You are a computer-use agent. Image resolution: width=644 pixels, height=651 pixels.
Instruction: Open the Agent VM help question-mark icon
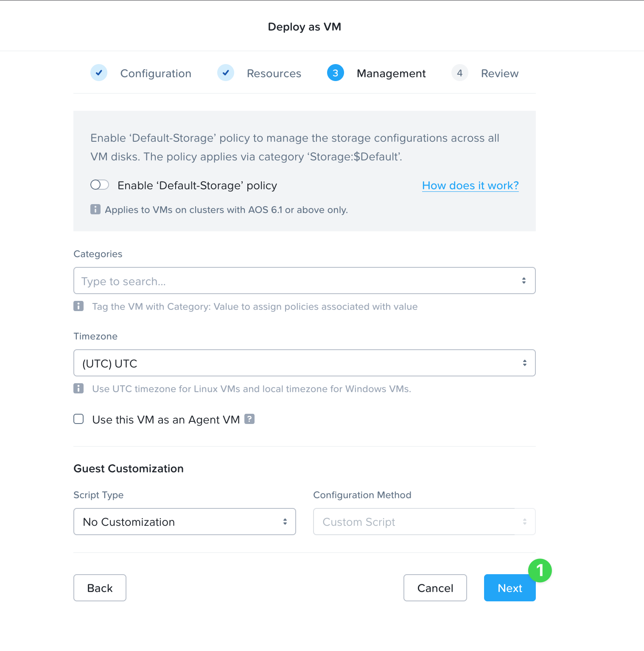coord(249,419)
